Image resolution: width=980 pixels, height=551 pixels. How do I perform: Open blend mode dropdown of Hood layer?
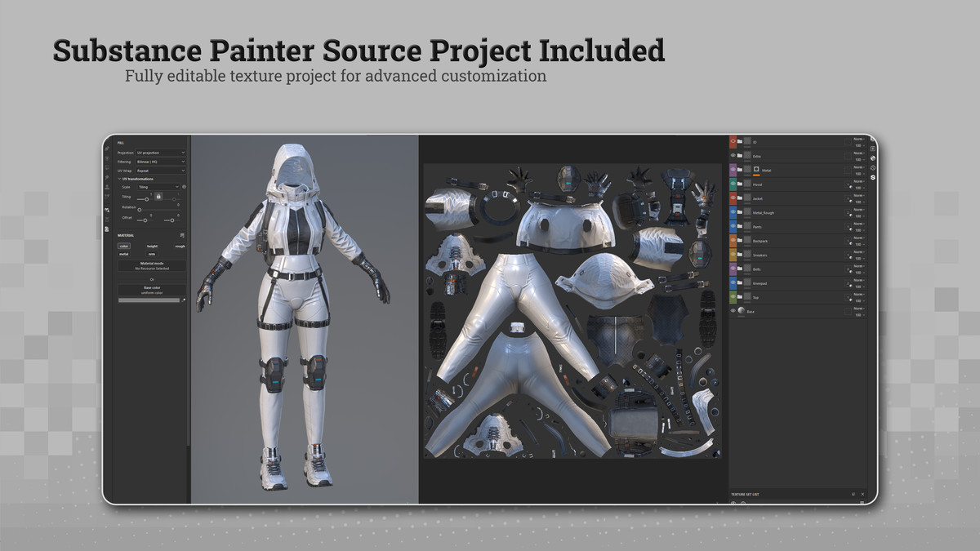pos(859,181)
